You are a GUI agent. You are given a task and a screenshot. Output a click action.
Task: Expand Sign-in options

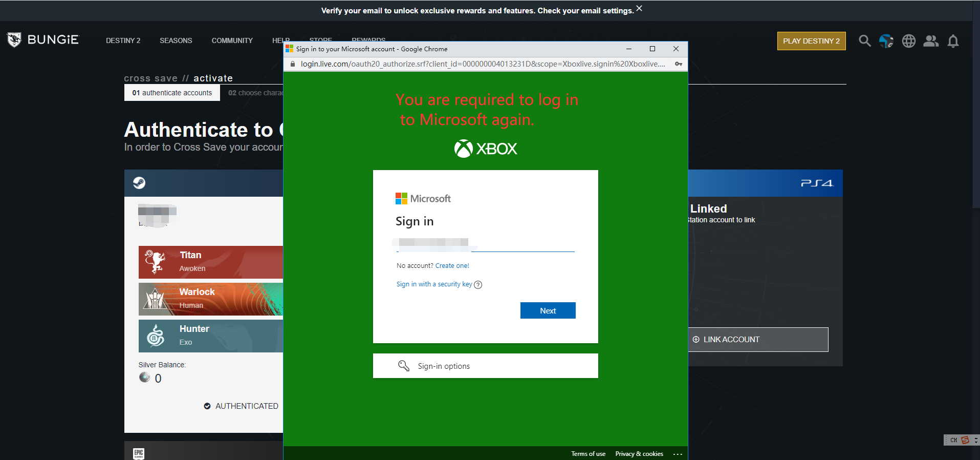click(485, 366)
